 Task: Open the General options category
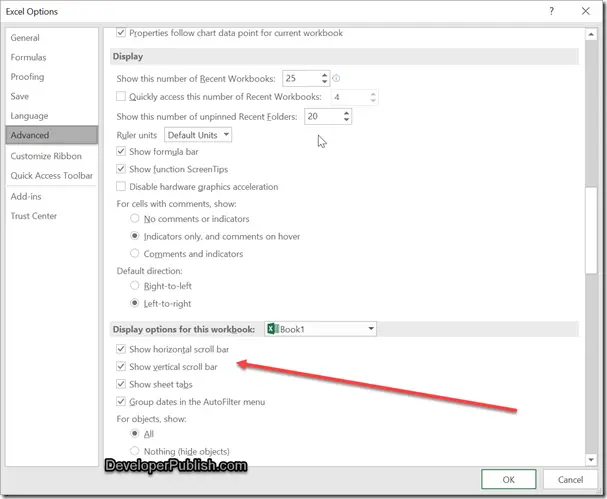[51, 38]
